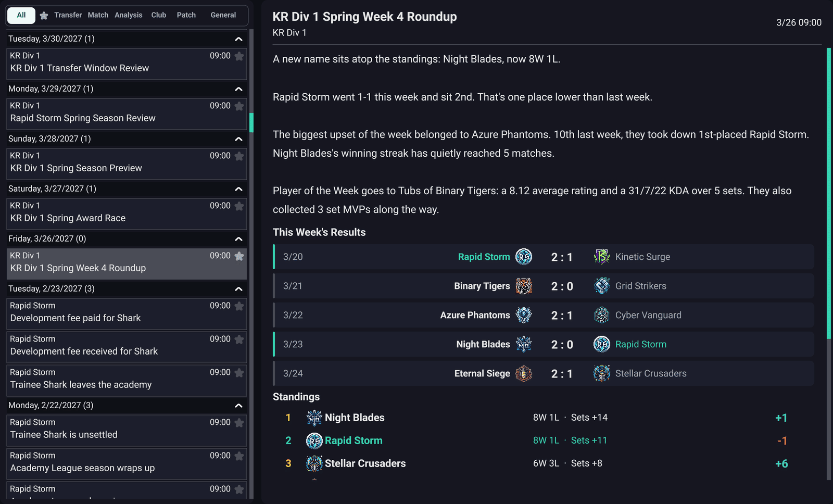Open the 3/22 Azure Phantoms match result
Viewport: 833px width, 504px height.
coord(544,315)
